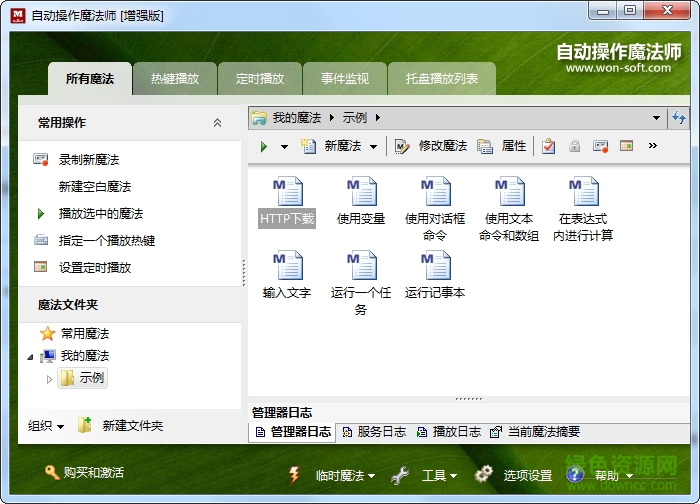
Task: Open 属性 properties from the toolbar
Action: pos(502,146)
